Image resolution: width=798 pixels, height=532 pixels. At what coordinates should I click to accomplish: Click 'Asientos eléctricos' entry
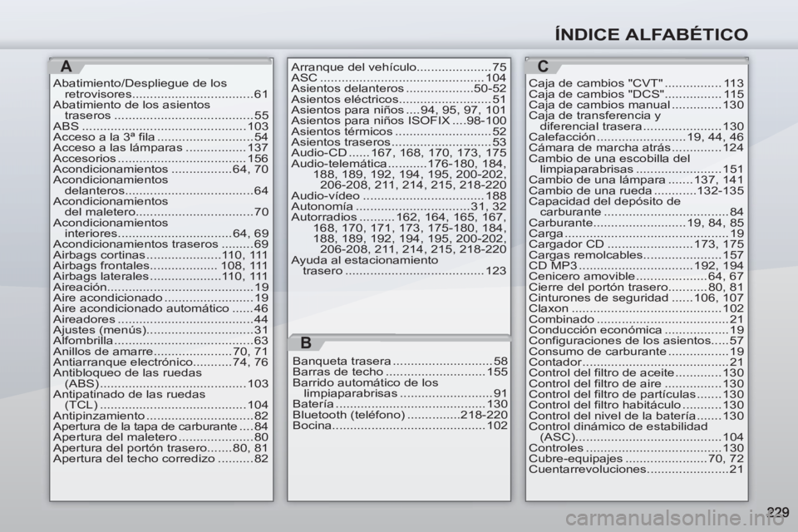click(398, 99)
